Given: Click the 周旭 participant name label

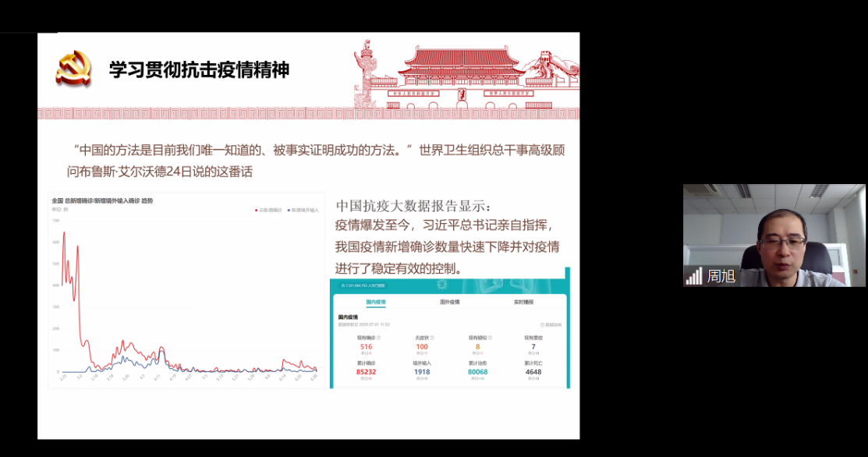Looking at the screenshot, I should pos(721,276).
